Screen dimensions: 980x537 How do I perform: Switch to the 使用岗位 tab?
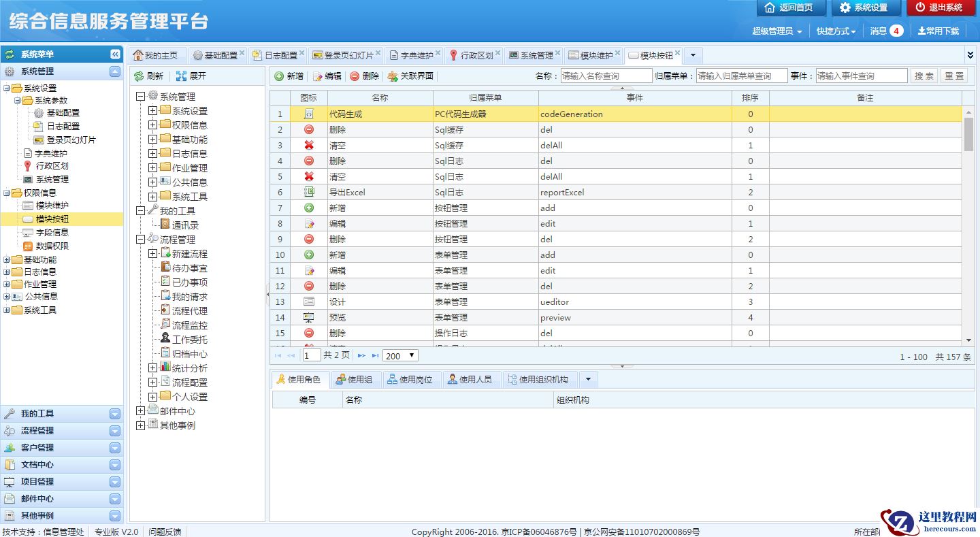tap(410, 380)
